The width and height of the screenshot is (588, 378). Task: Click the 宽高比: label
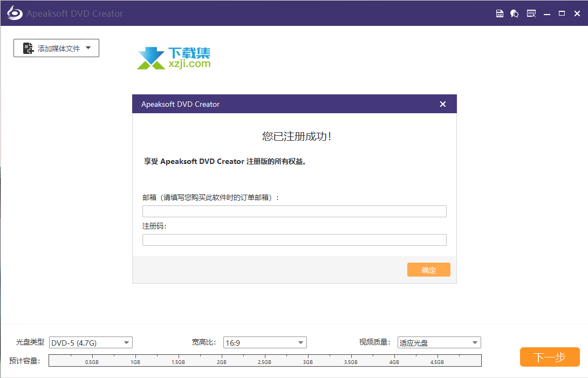tap(204, 342)
